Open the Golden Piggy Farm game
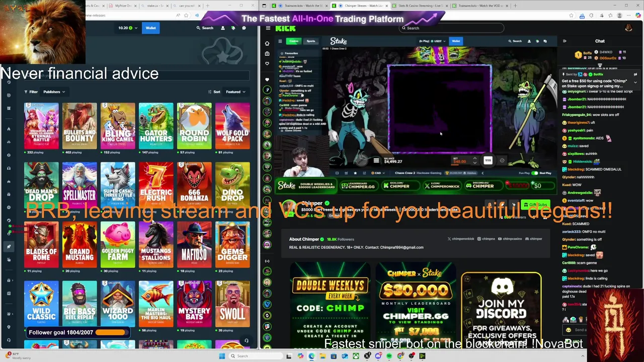 (x=118, y=245)
